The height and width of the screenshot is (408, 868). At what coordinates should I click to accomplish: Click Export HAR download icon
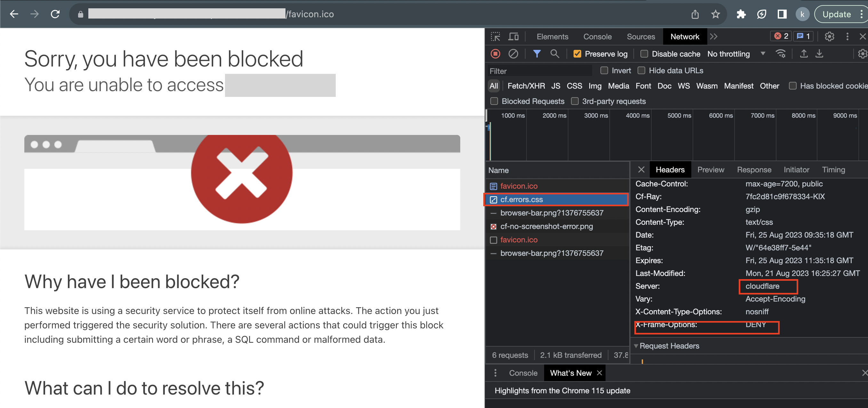coord(819,53)
